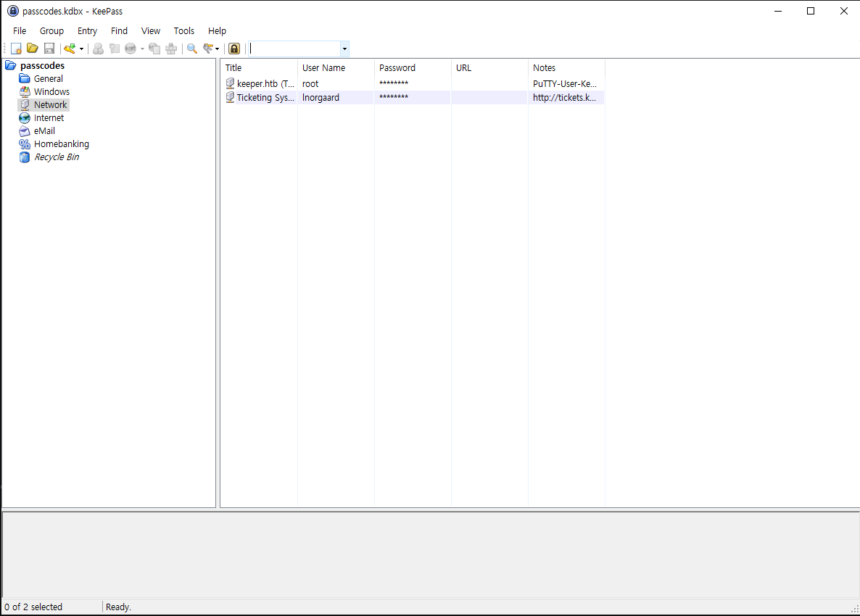Select the General group
The image size is (860, 616).
pos(49,79)
